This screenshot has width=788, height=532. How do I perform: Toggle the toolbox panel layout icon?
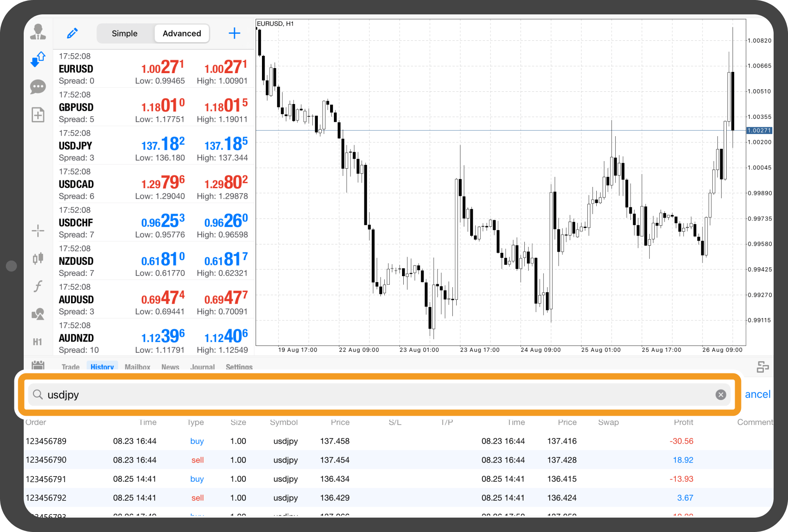pyautogui.click(x=763, y=367)
